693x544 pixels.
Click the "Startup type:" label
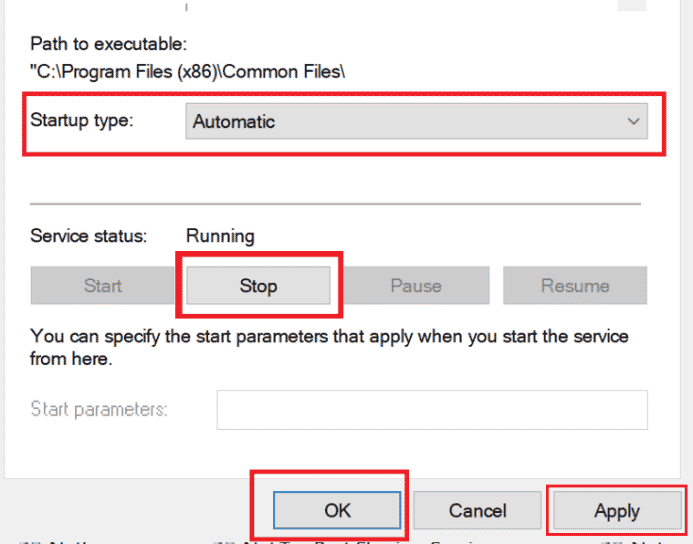(x=82, y=120)
